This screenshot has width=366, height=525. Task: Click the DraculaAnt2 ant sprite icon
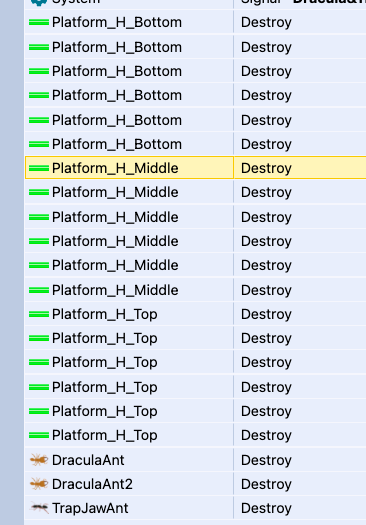[39, 484]
